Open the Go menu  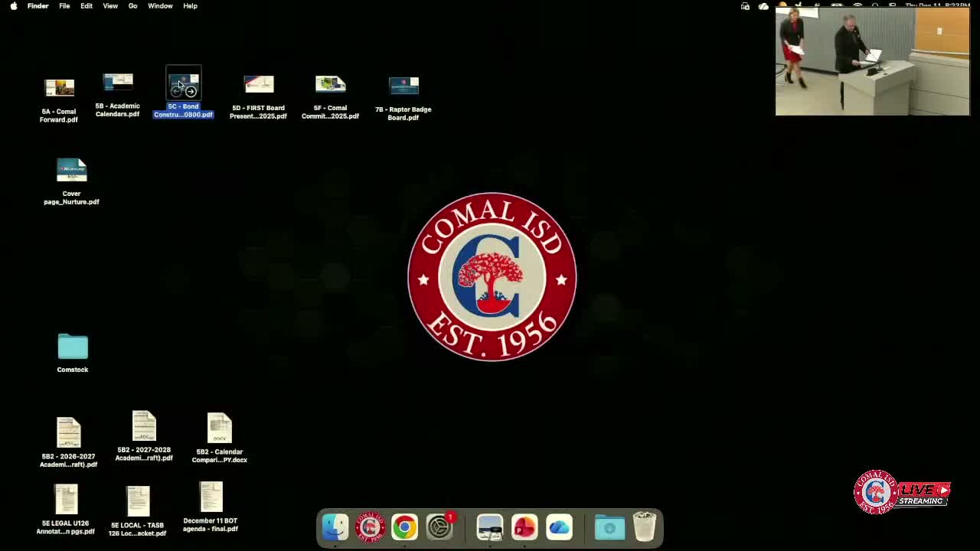pyautogui.click(x=132, y=6)
